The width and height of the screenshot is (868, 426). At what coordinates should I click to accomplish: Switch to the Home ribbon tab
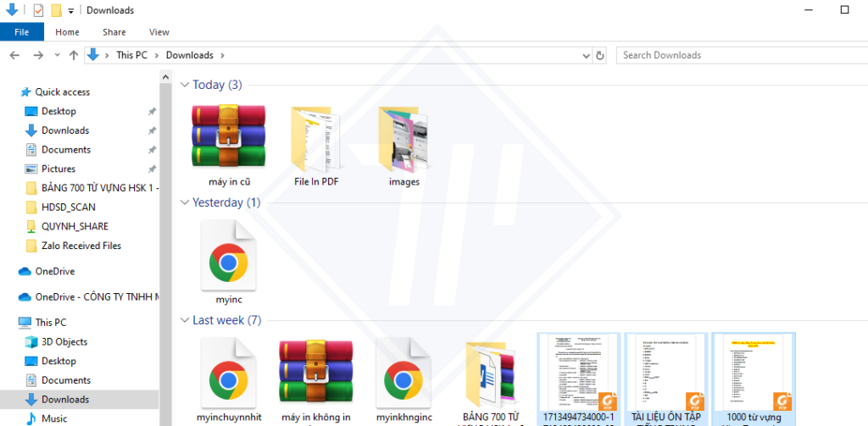coord(67,32)
